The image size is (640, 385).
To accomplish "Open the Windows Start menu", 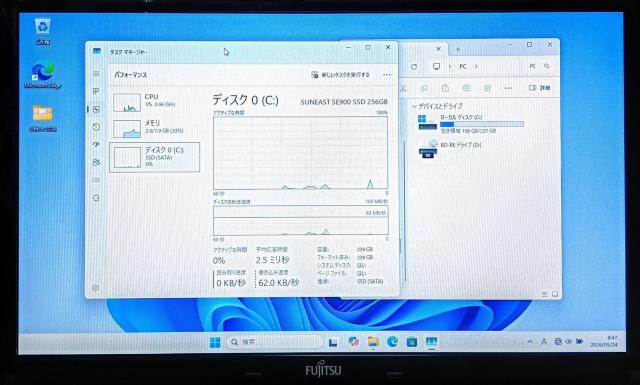I will (215, 342).
